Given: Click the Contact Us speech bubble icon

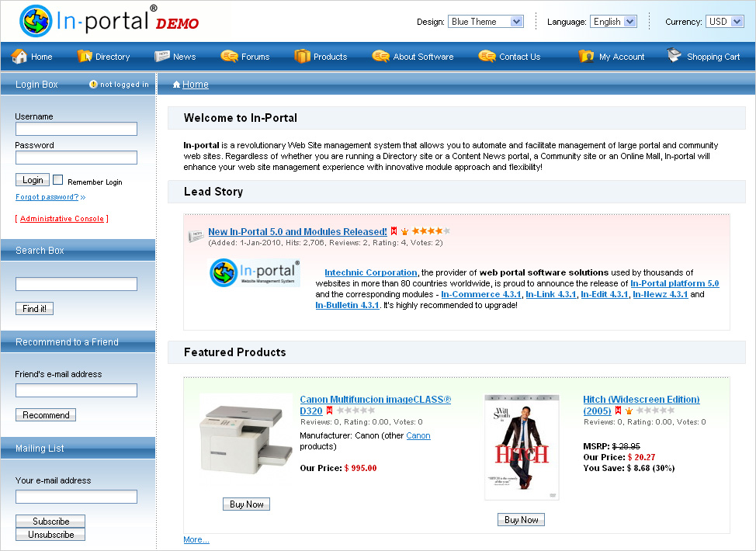Looking at the screenshot, I should [487, 57].
